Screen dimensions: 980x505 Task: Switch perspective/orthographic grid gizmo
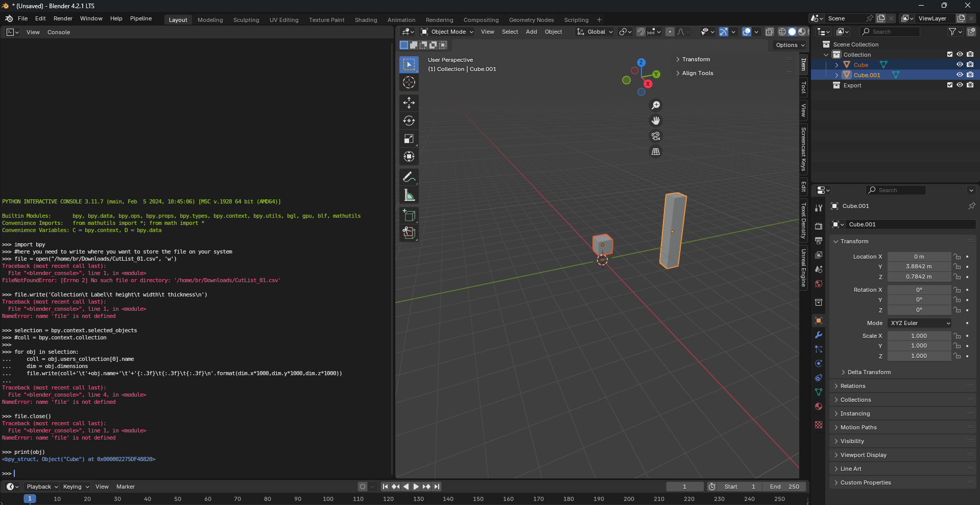pos(656,151)
